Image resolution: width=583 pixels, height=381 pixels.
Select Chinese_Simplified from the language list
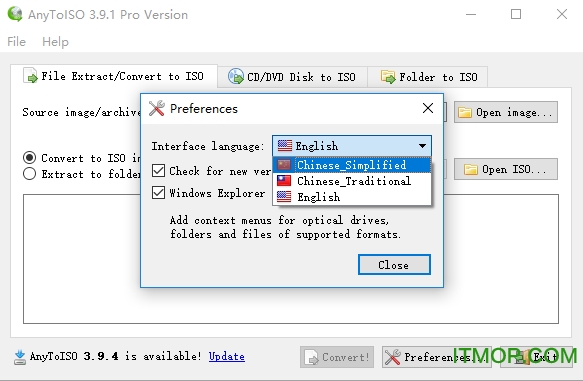click(352, 165)
